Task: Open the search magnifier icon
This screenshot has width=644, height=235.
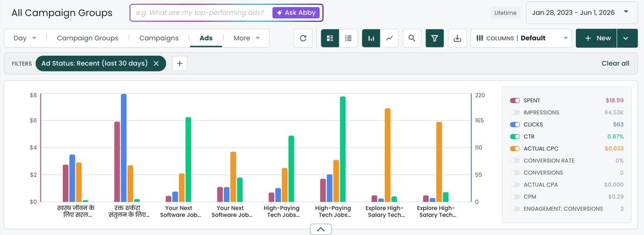Action: pyautogui.click(x=412, y=38)
